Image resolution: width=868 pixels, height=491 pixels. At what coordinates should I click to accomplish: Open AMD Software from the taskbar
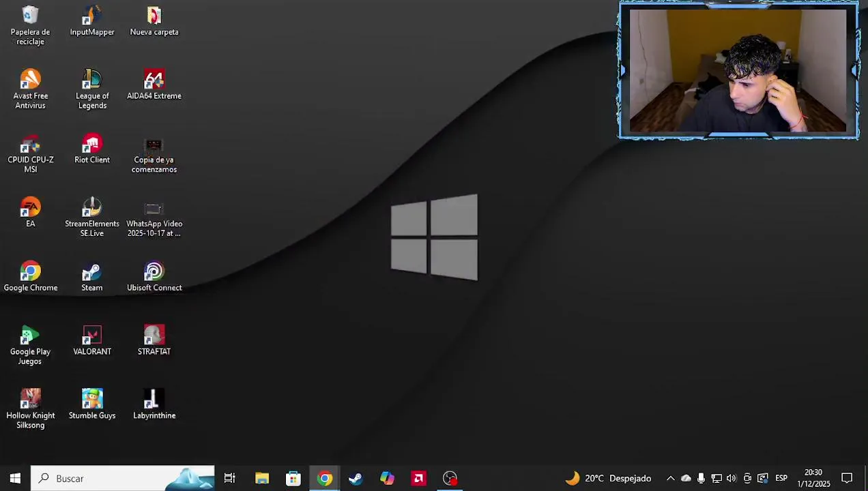click(x=418, y=478)
